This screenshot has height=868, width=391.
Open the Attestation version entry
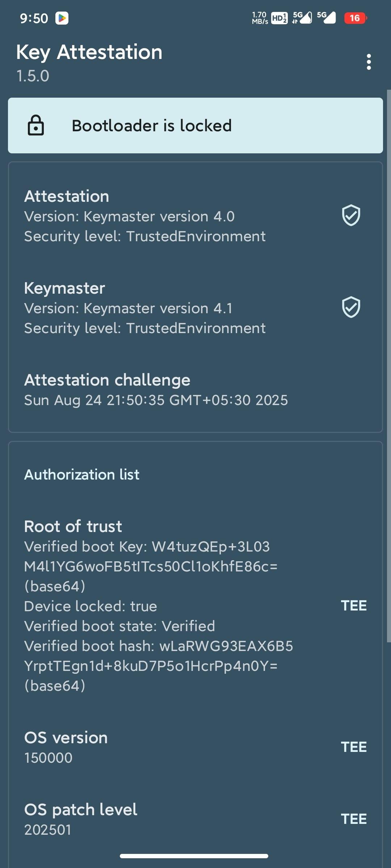tap(195, 216)
